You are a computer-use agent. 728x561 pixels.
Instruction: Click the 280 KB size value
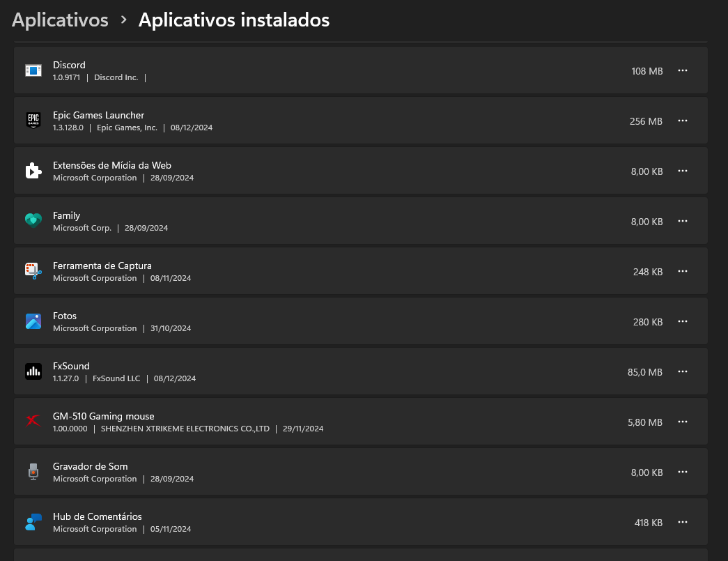coord(648,322)
